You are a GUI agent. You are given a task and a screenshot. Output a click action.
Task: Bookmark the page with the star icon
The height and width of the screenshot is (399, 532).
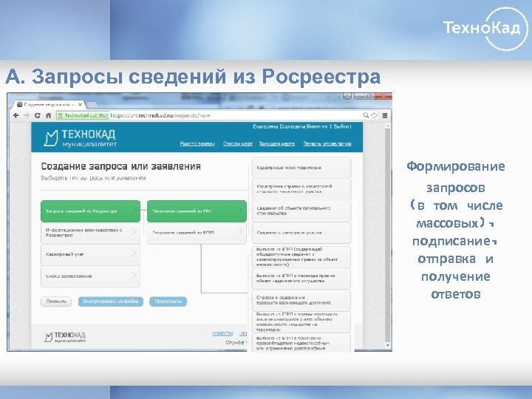point(374,115)
